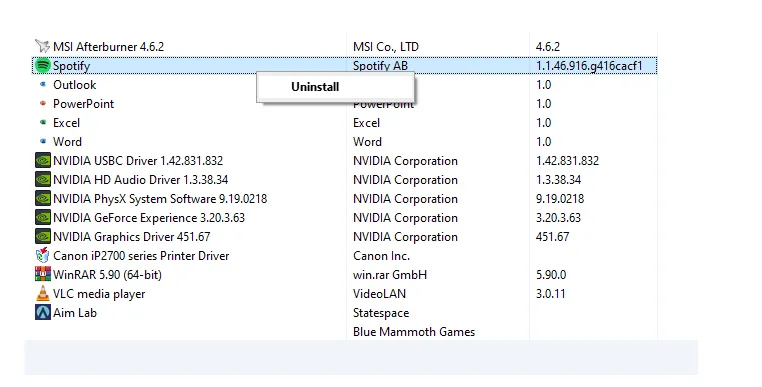Click the NVIDIA PhysX System Software icon
The image size is (762, 387).
coord(43,198)
